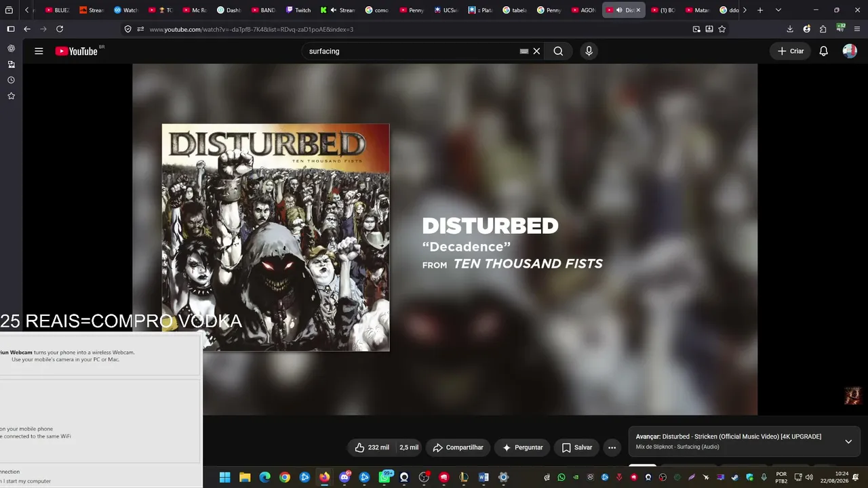
Task: Click the browser address bar URL
Action: point(251,29)
